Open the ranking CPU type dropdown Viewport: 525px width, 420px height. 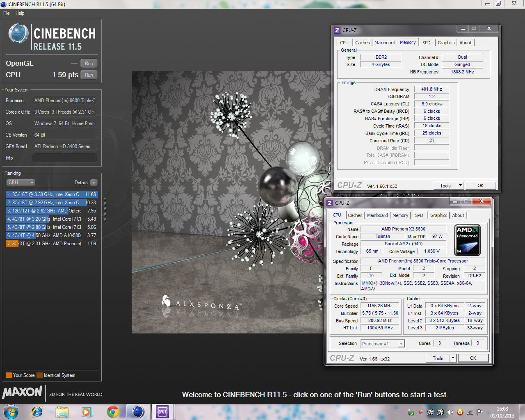click(x=21, y=183)
